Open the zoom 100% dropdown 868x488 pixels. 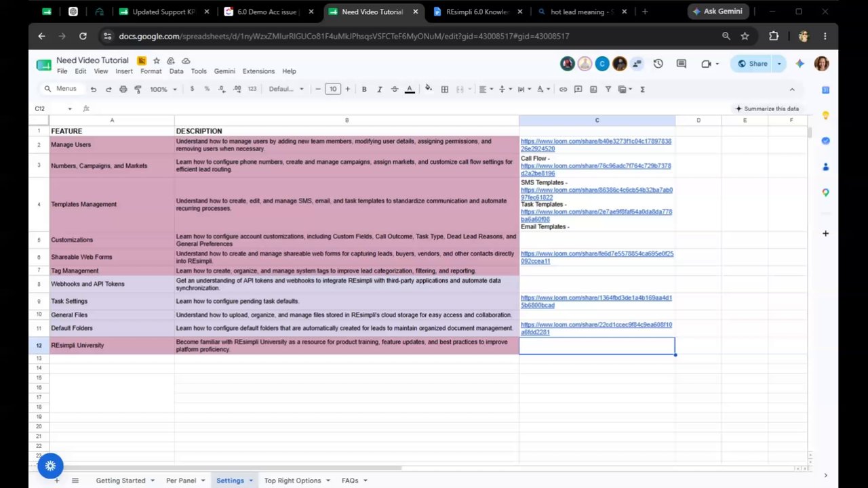(x=163, y=89)
